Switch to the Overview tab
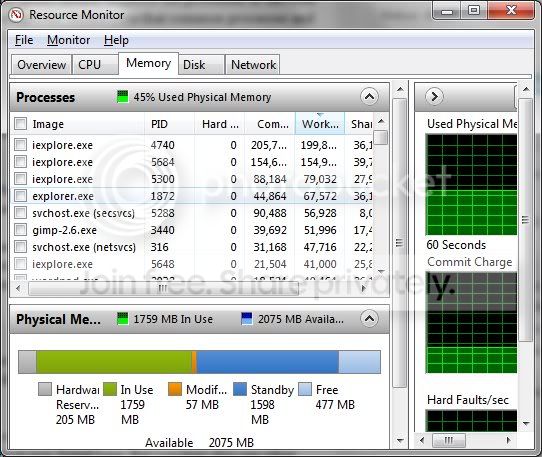Image resolution: width=542 pixels, height=457 pixels. [41, 65]
